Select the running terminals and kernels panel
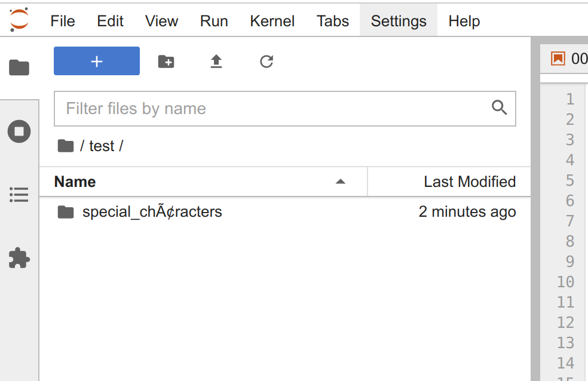 (x=19, y=131)
